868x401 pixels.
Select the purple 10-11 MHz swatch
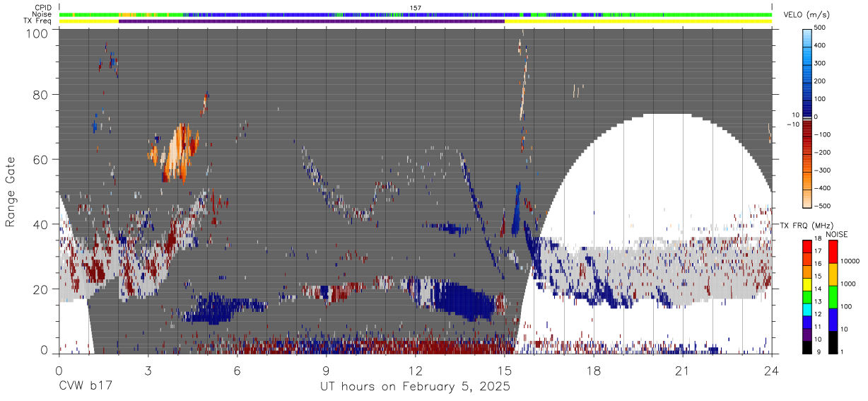click(x=808, y=334)
